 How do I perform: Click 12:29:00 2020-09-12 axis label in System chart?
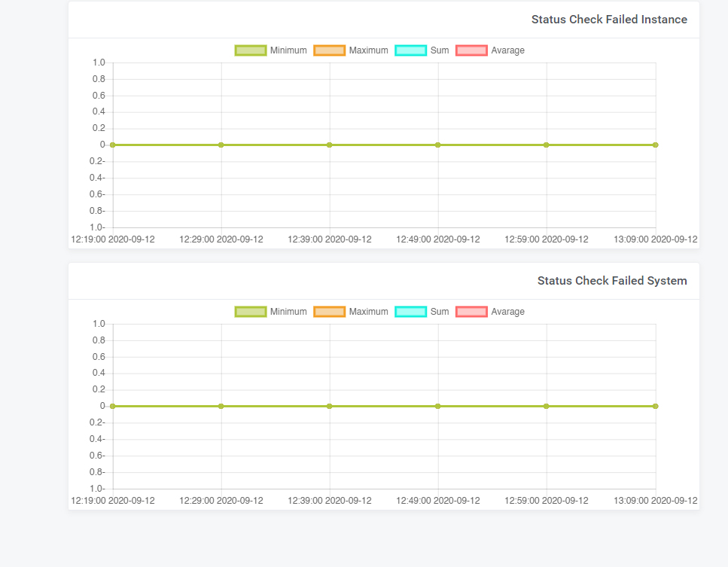pos(221,501)
